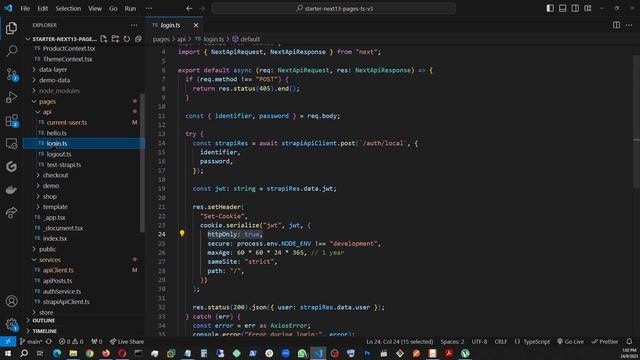Click Go Live in status bar
The height and width of the screenshot is (360, 640).
pyautogui.click(x=570, y=341)
